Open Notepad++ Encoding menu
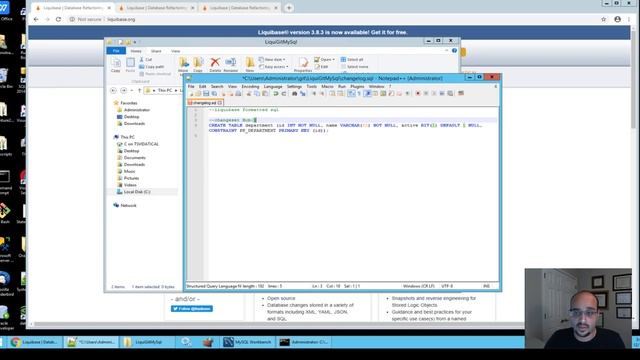Viewport: 640px width, 360px height. click(250, 87)
